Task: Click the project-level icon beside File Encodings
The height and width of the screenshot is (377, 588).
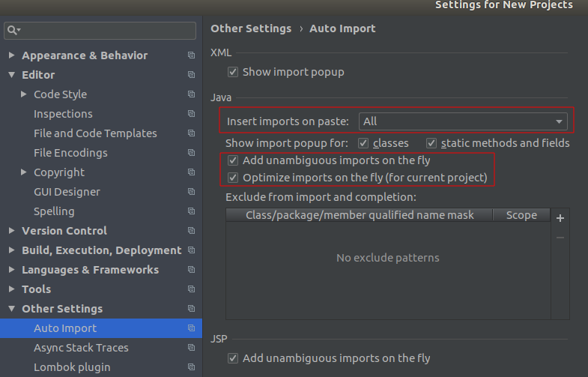Action: point(191,153)
